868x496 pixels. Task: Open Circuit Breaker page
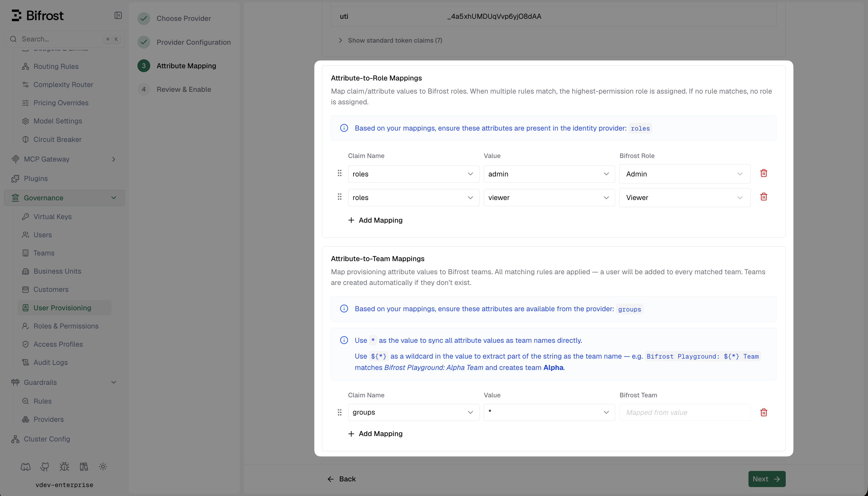pos(64,139)
